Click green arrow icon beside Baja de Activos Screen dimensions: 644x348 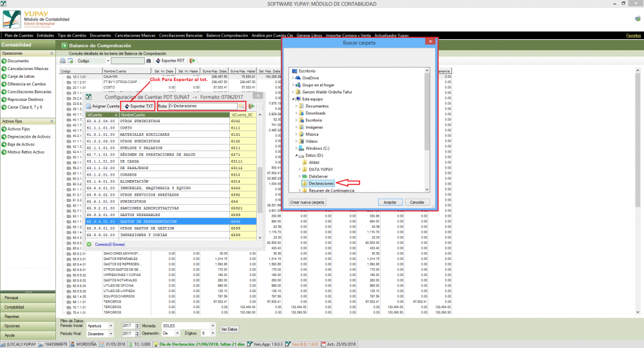tap(4, 145)
